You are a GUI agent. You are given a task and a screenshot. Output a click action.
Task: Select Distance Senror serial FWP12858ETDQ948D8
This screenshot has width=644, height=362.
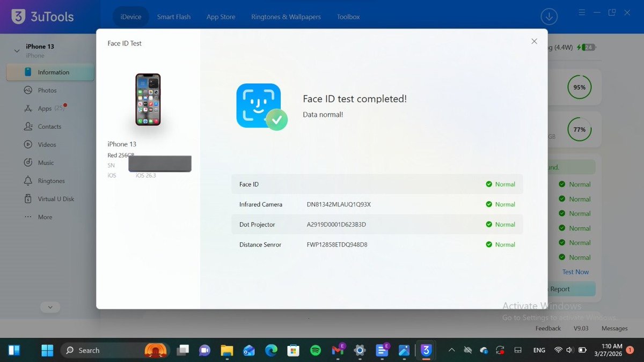tap(337, 245)
